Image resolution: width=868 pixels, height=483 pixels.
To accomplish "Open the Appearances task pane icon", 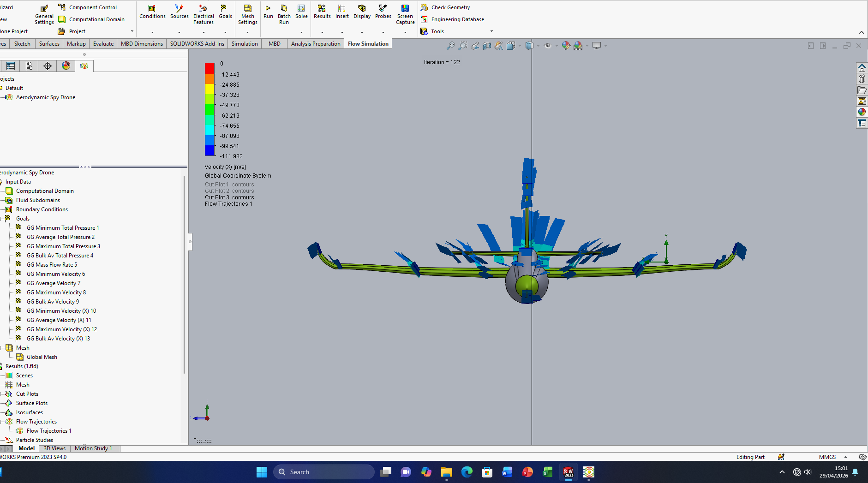I will pos(862,112).
